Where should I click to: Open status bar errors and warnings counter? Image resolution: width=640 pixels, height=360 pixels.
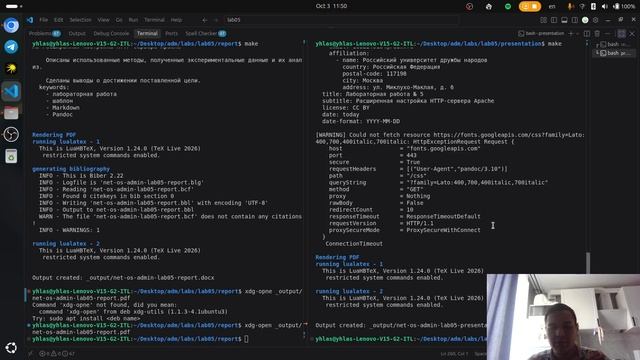pos(57,353)
